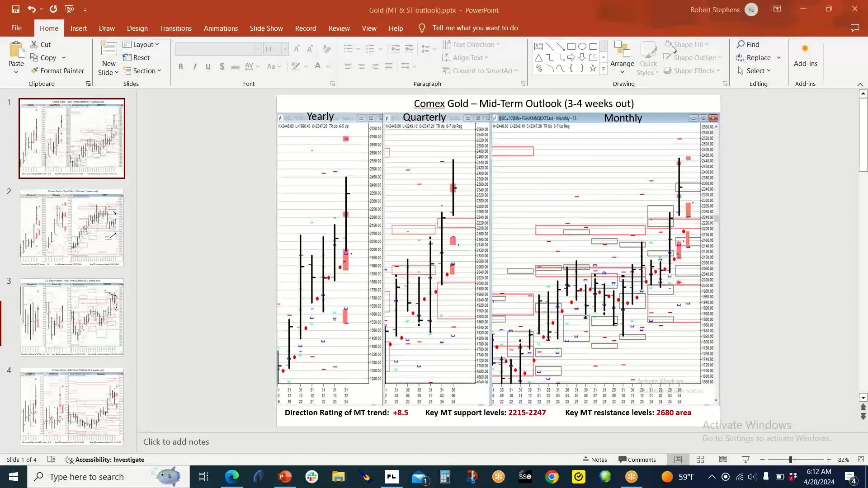Open the File tab

click(16, 28)
